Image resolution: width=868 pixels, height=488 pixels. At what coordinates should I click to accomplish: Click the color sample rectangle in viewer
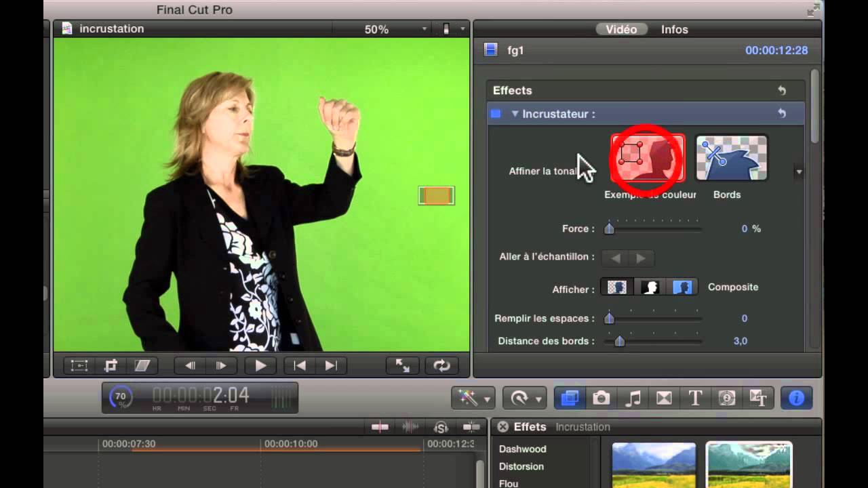(436, 196)
